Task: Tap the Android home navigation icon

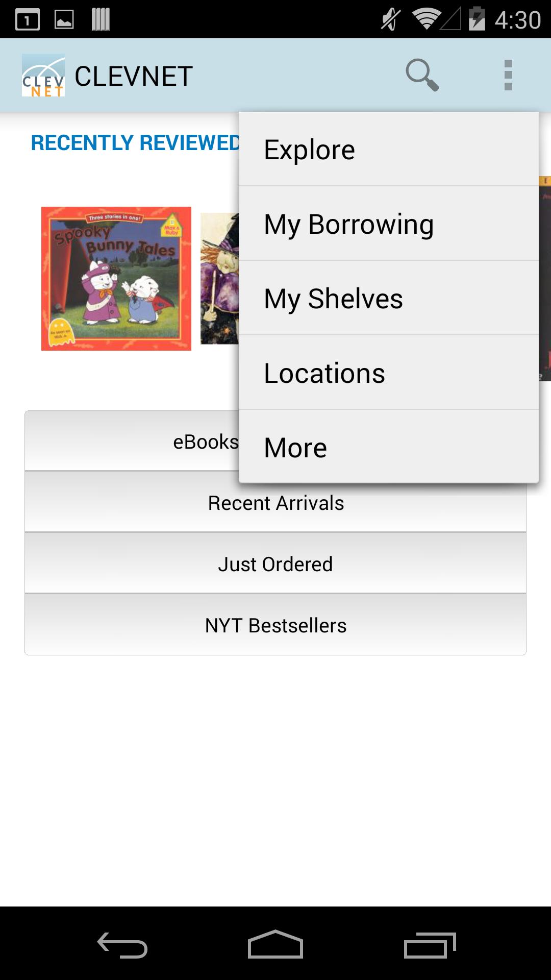Action: pos(275,944)
